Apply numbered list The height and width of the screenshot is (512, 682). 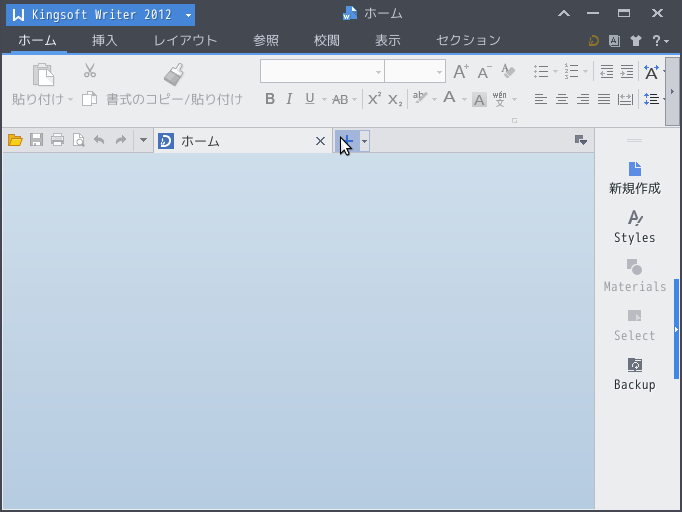point(571,71)
